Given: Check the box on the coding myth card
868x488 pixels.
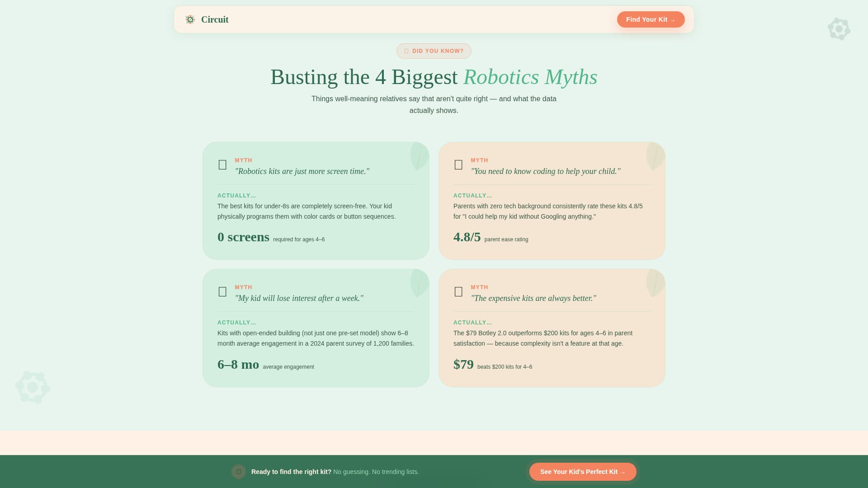Looking at the screenshot, I should [x=458, y=165].
